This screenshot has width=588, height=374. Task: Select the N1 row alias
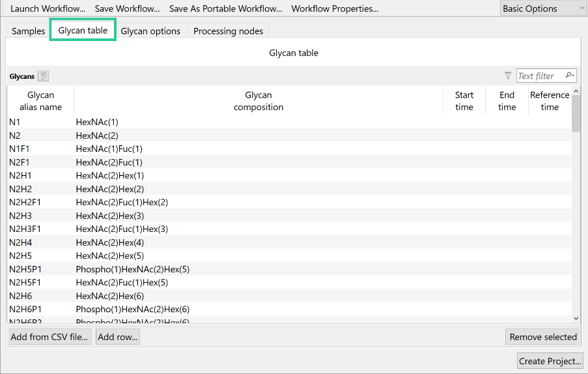click(x=14, y=122)
